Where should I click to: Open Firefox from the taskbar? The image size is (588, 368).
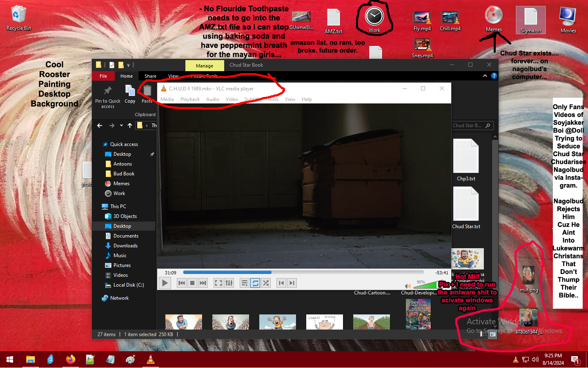(x=71, y=359)
